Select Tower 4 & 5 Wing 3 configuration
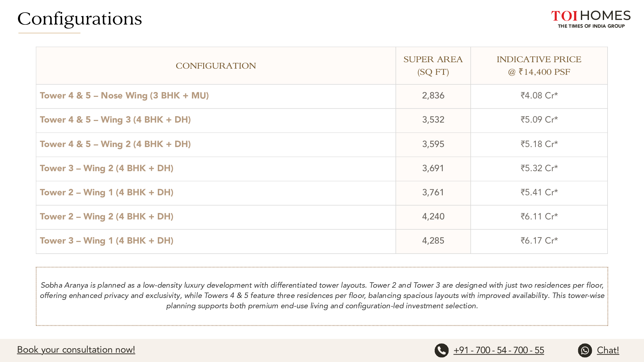The image size is (644, 362). coord(115,120)
